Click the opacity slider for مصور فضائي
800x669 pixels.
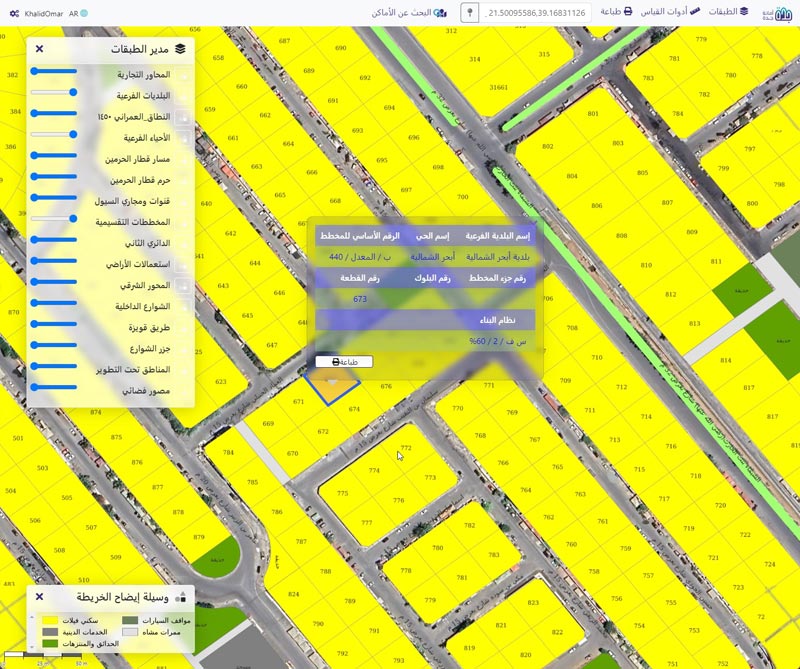(54, 387)
